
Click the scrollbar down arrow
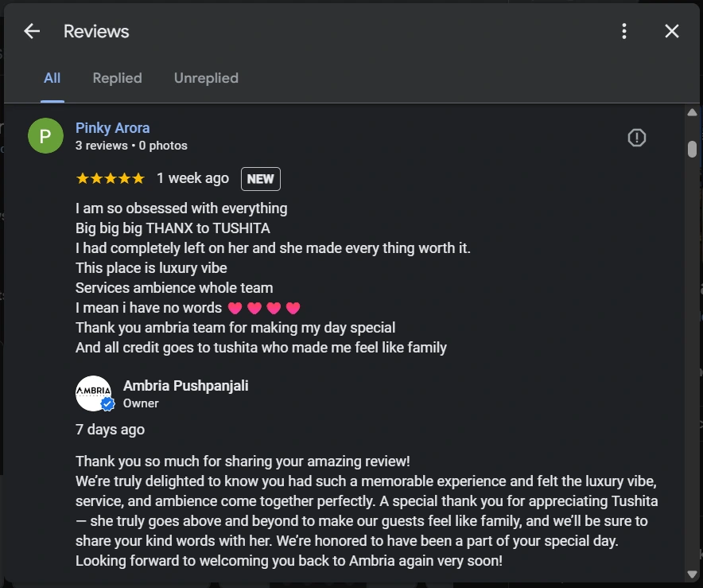coord(692,574)
